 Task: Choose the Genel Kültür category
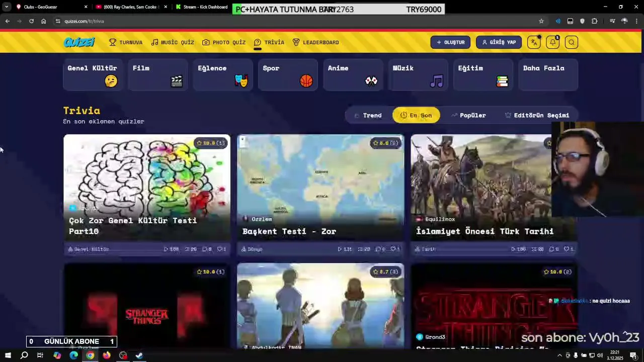pyautogui.click(x=93, y=74)
